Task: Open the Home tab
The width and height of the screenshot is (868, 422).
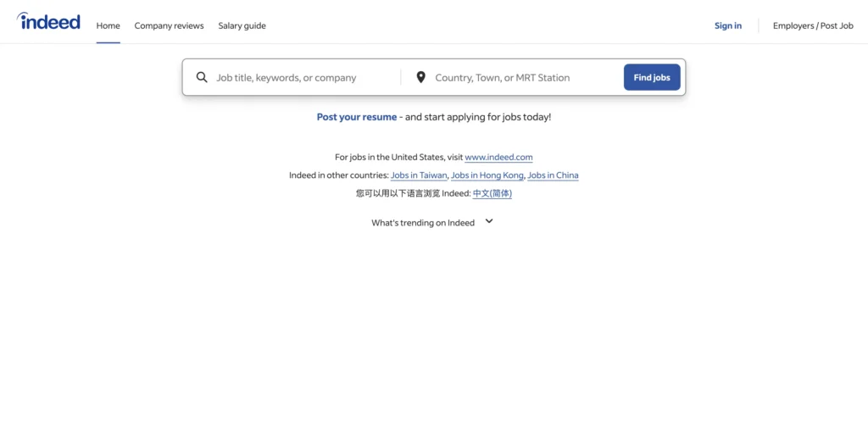Action: point(108,25)
